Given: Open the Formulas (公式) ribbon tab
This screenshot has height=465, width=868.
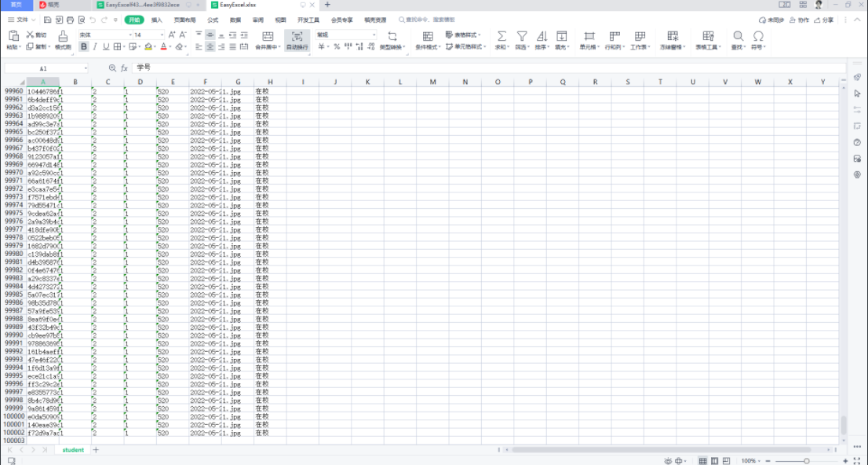Looking at the screenshot, I should coord(213,20).
